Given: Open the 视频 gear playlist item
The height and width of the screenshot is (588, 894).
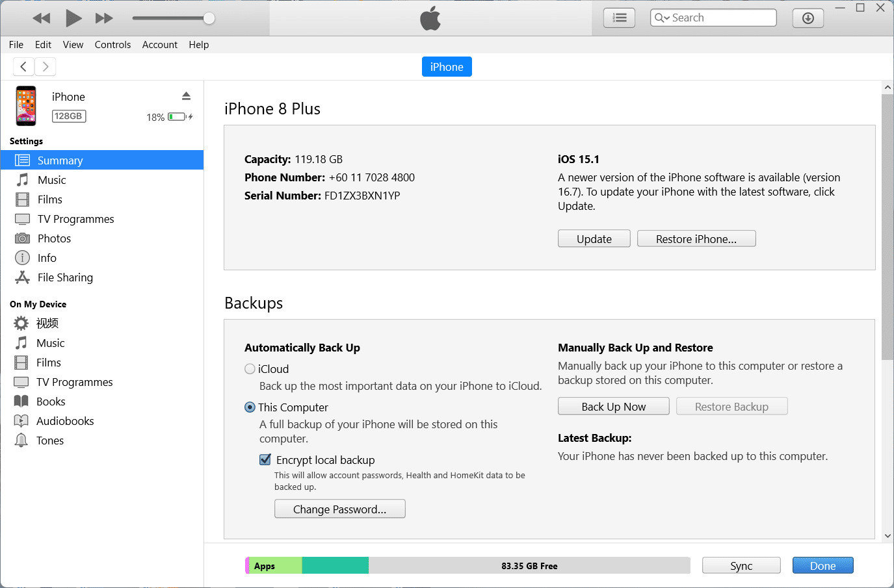Looking at the screenshot, I should click(102, 323).
